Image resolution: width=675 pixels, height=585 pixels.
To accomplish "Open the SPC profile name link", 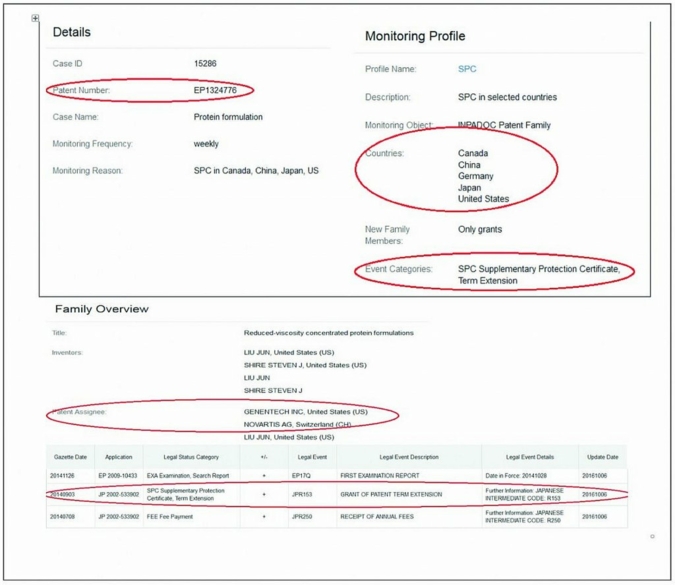I will (x=467, y=69).
